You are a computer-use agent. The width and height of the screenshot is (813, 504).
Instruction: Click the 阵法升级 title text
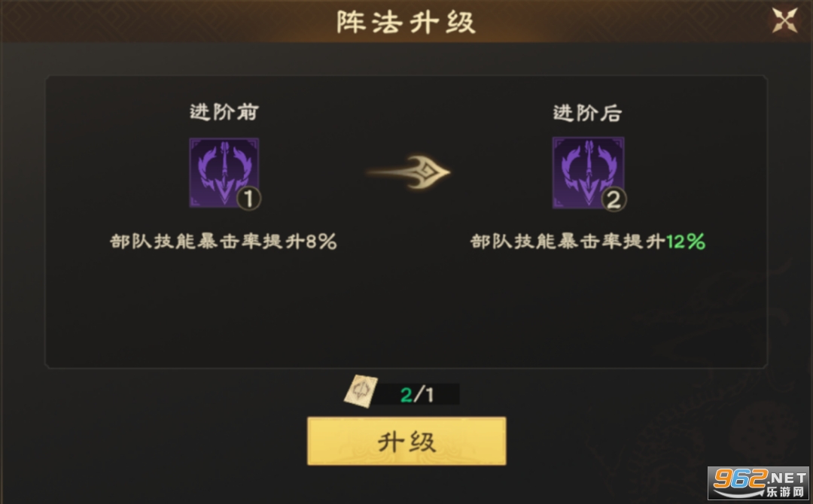point(406,23)
